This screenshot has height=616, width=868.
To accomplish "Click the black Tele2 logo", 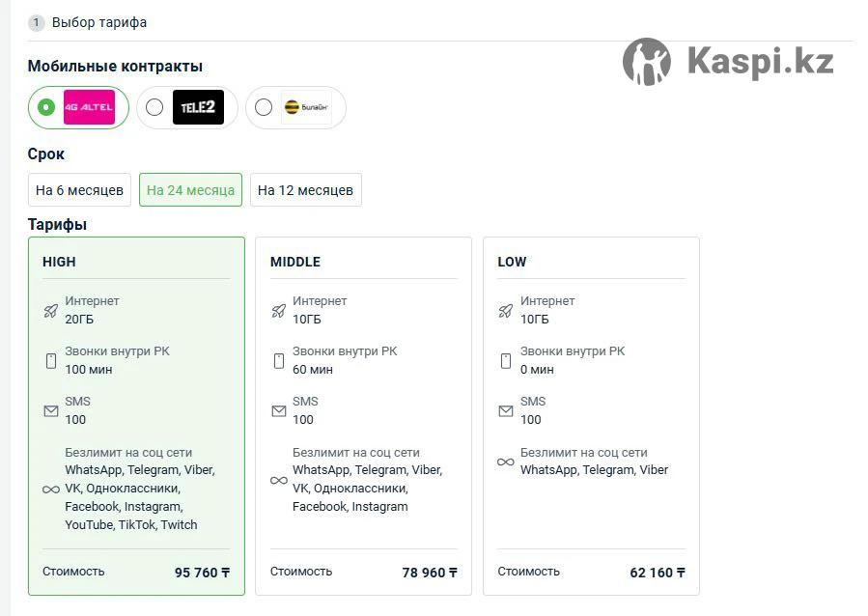I will click(198, 107).
